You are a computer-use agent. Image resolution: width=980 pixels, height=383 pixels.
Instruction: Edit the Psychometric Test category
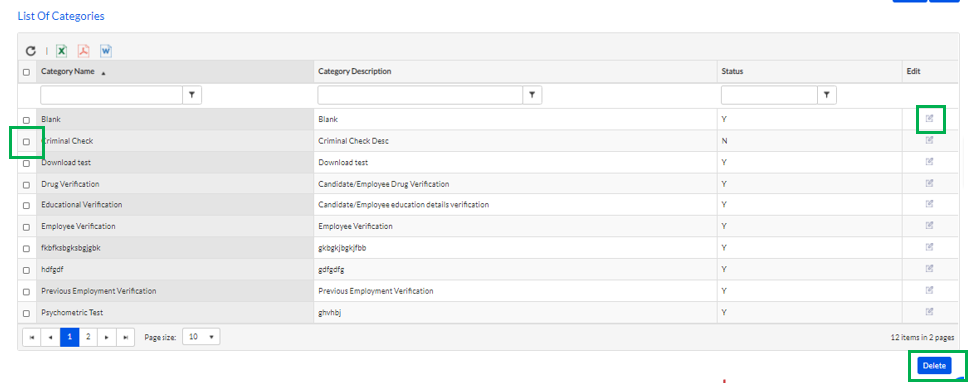(929, 312)
